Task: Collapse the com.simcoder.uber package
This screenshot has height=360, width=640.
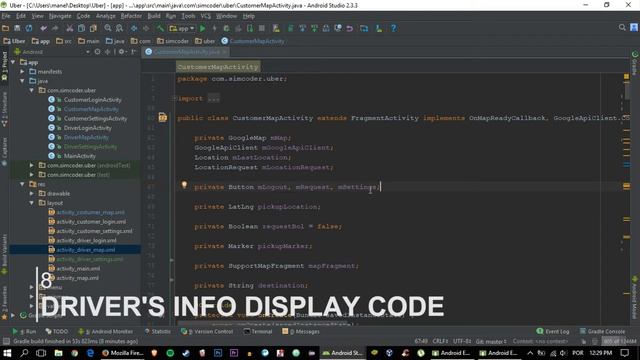Action: [x=32, y=90]
